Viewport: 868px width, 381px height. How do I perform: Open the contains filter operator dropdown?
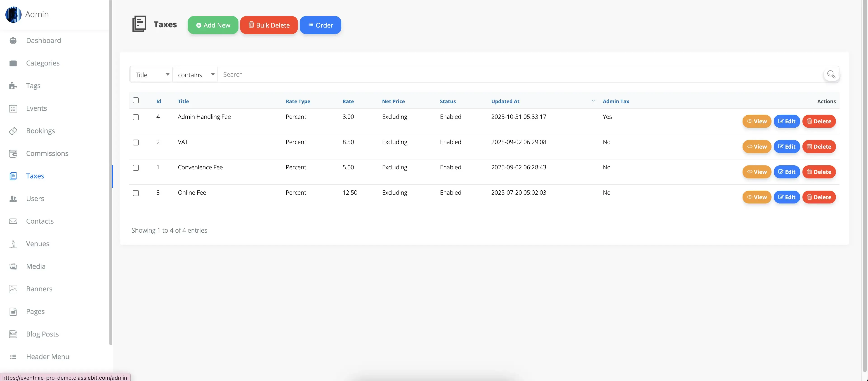(x=196, y=75)
